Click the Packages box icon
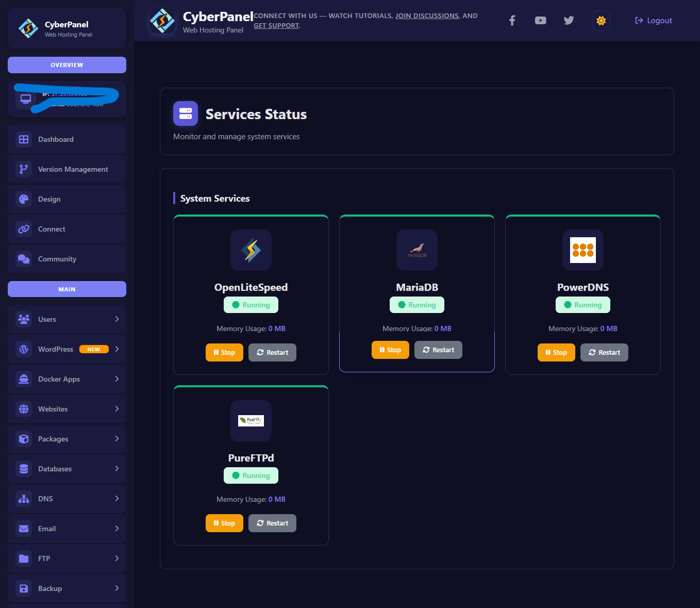Viewport: 700px width, 608px height. pyautogui.click(x=24, y=439)
